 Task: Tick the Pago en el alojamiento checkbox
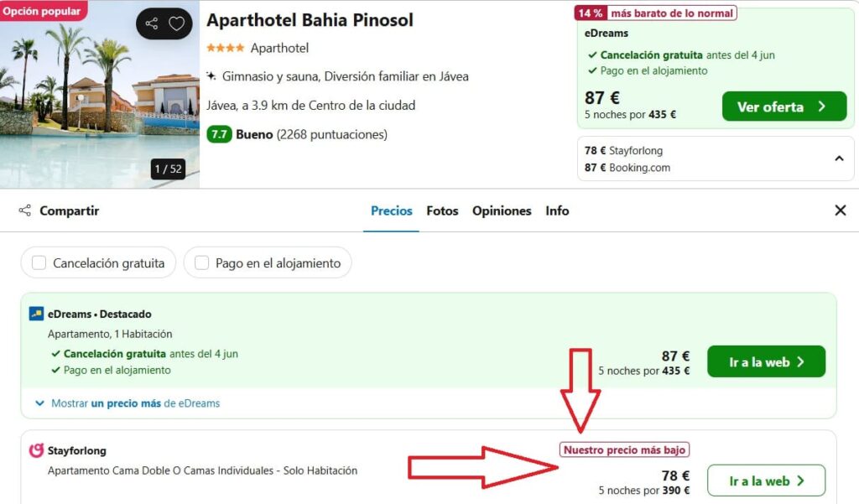click(201, 263)
